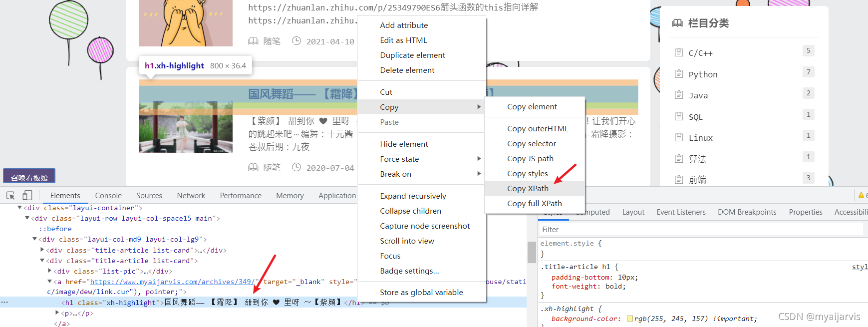Click the background-color yellow swatch
The image size is (868, 327).
(629, 319)
